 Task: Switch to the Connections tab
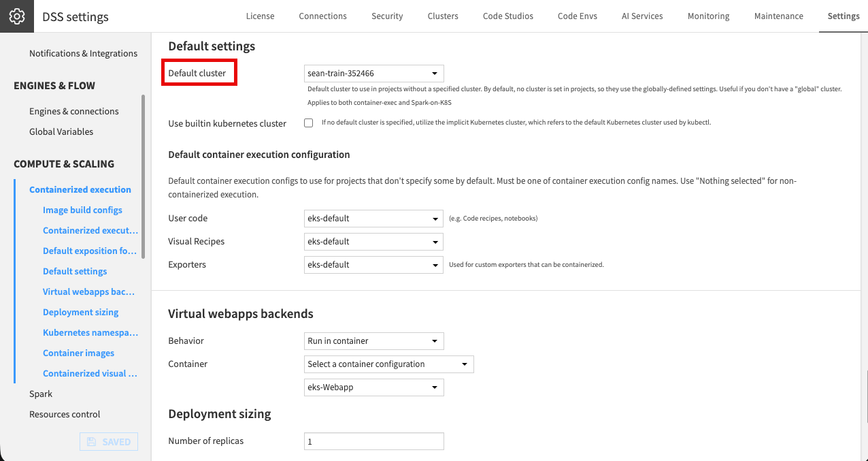322,16
